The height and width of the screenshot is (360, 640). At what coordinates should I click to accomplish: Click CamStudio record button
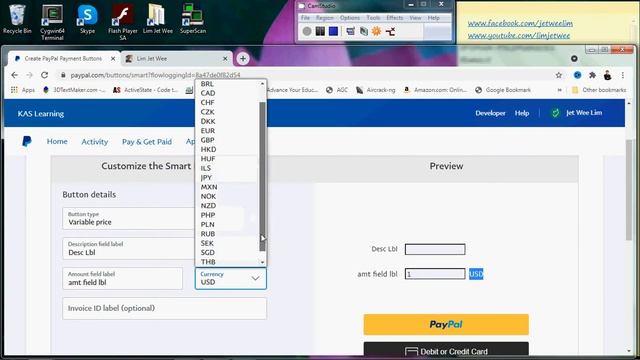[307, 31]
